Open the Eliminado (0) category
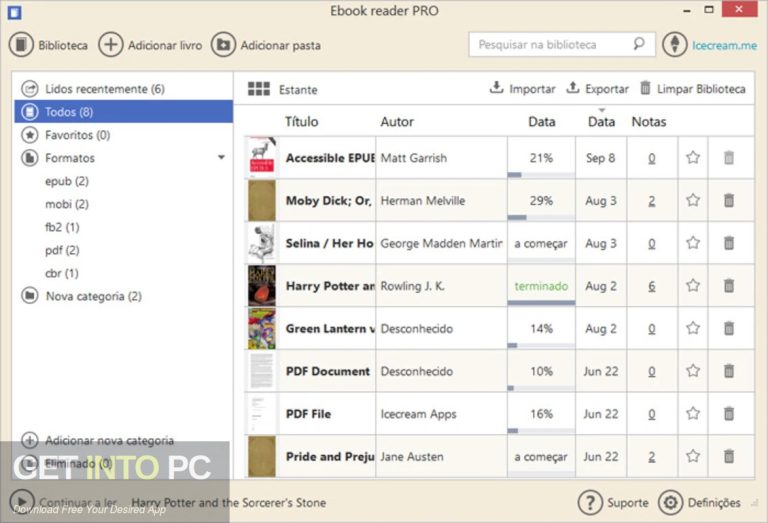768x523 pixels. point(78,463)
